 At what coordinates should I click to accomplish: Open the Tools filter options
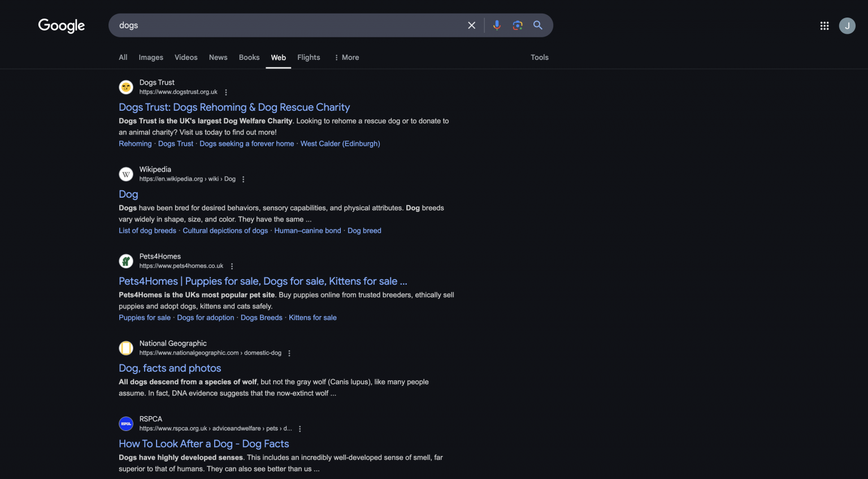[539, 58]
